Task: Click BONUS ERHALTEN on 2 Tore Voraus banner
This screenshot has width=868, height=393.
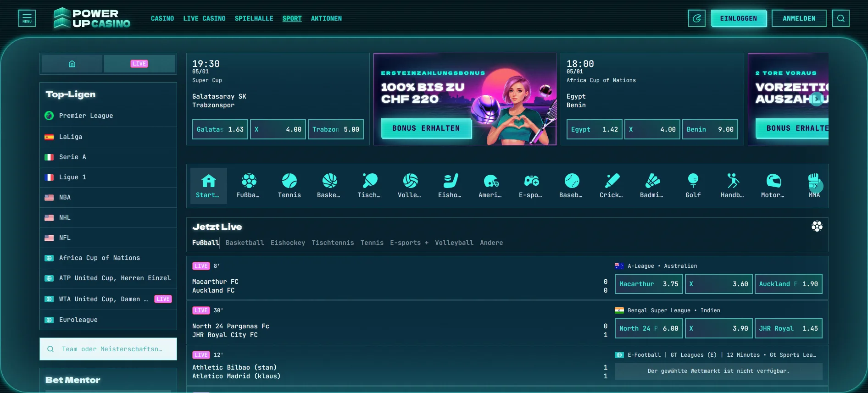Action: point(792,128)
